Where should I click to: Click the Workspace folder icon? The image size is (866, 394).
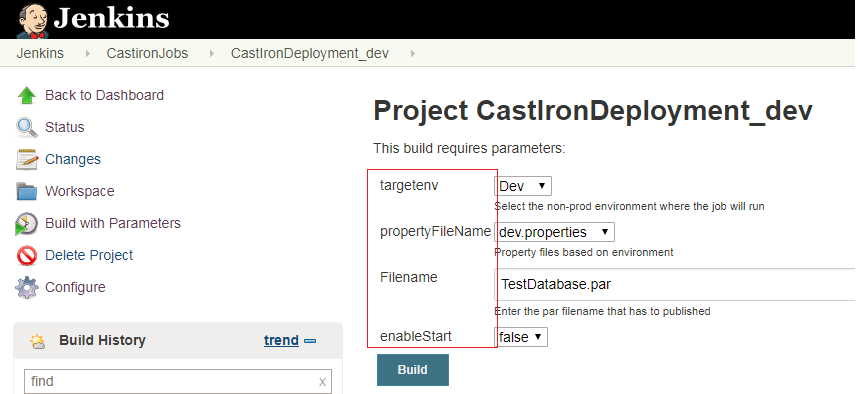click(x=27, y=192)
